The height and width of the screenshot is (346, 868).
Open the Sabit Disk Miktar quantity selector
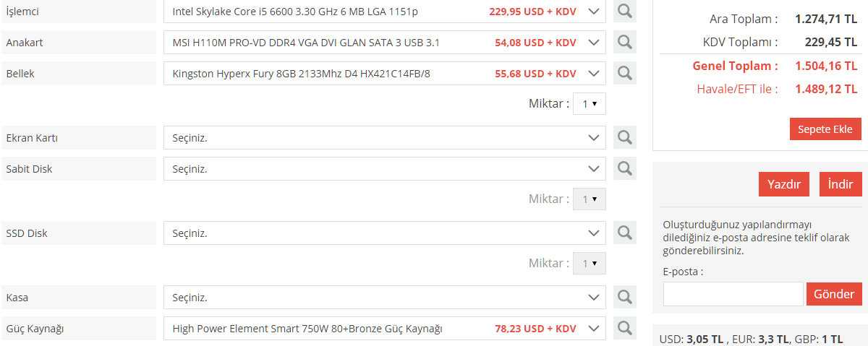tap(589, 199)
